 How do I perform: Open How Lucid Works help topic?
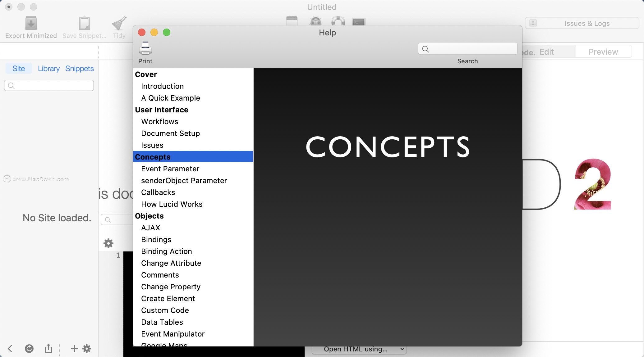(172, 204)
